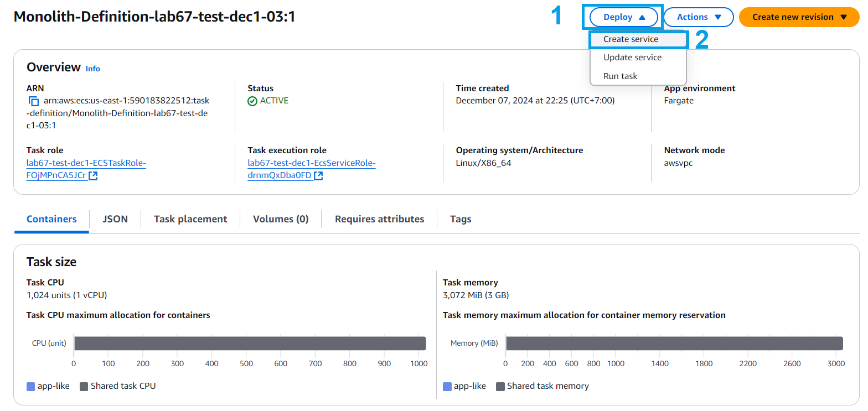Click the Shared task CPU legend swatch
The image size is (868, 411).
click(x=84, y=386)
